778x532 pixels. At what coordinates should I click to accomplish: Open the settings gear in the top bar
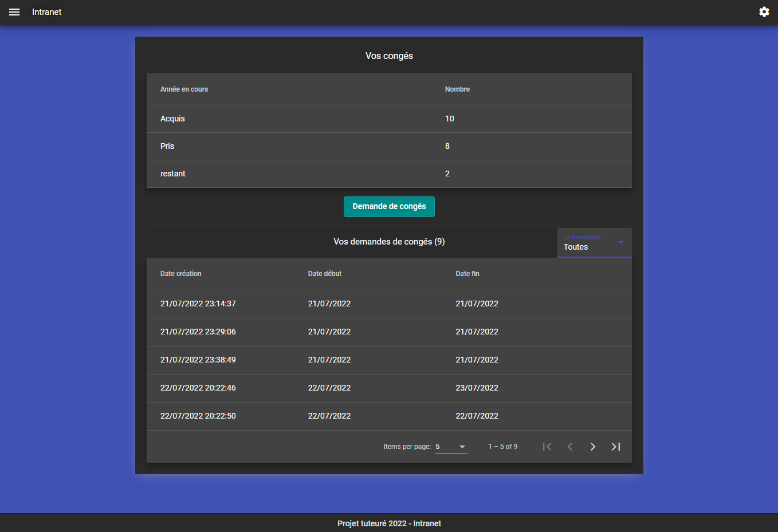(x=764, y=11)
